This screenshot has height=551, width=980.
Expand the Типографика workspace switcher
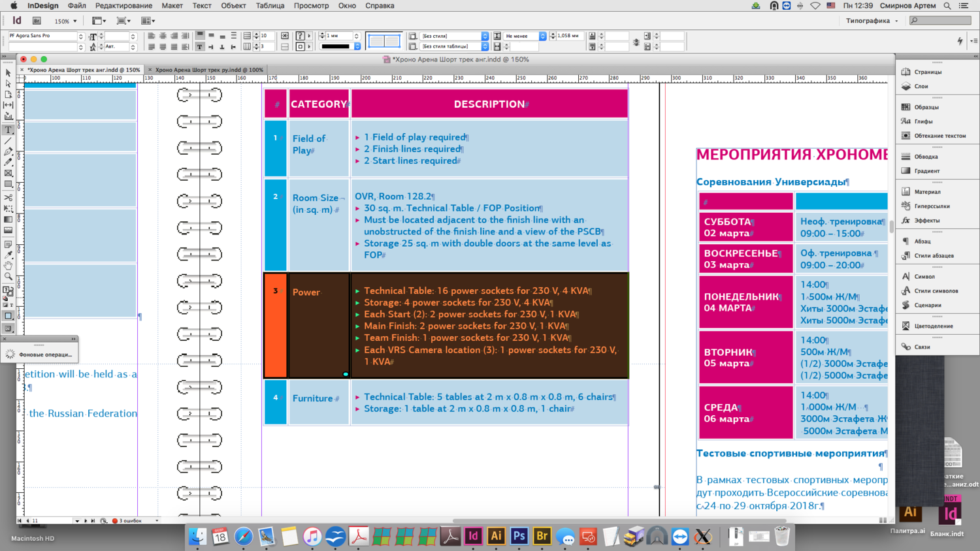[872, 21]
